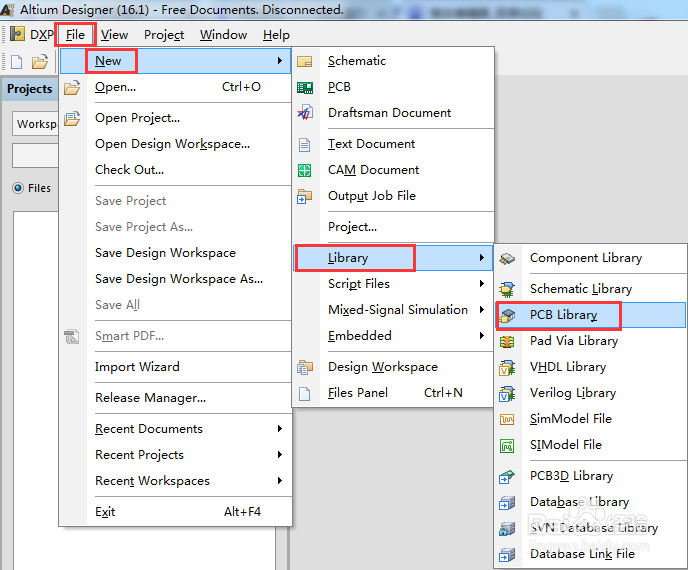Expand the Library submenu arrow
Screen dimensions: 688x570
tap(482, 258)
